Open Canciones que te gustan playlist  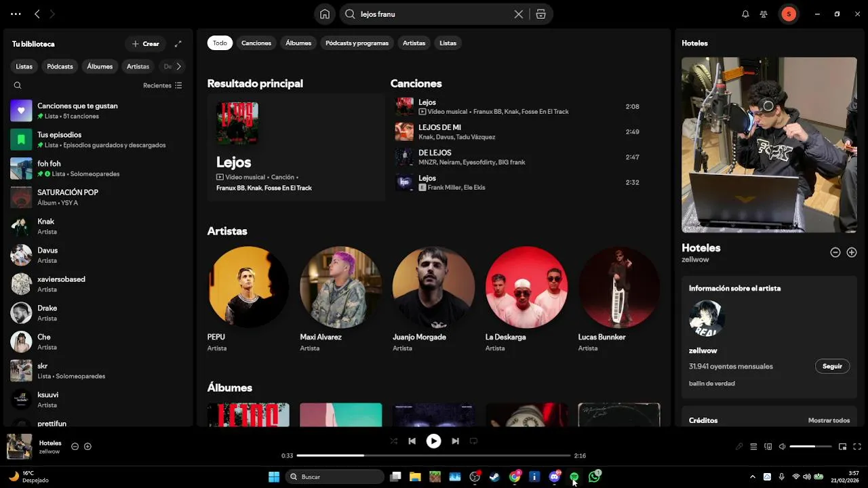[x=98, y=110]
